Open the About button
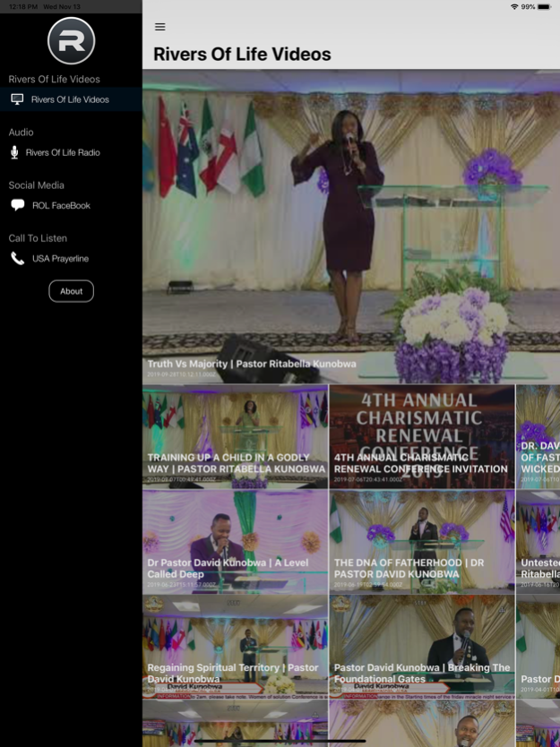560x747 pixels. coord(71,291)
